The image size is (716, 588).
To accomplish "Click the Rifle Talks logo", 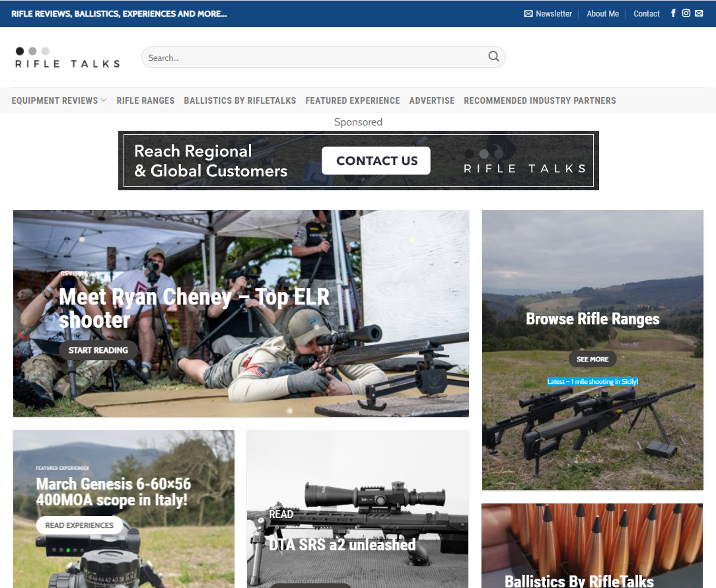I will pyautogui.click(x=67, y=57).
